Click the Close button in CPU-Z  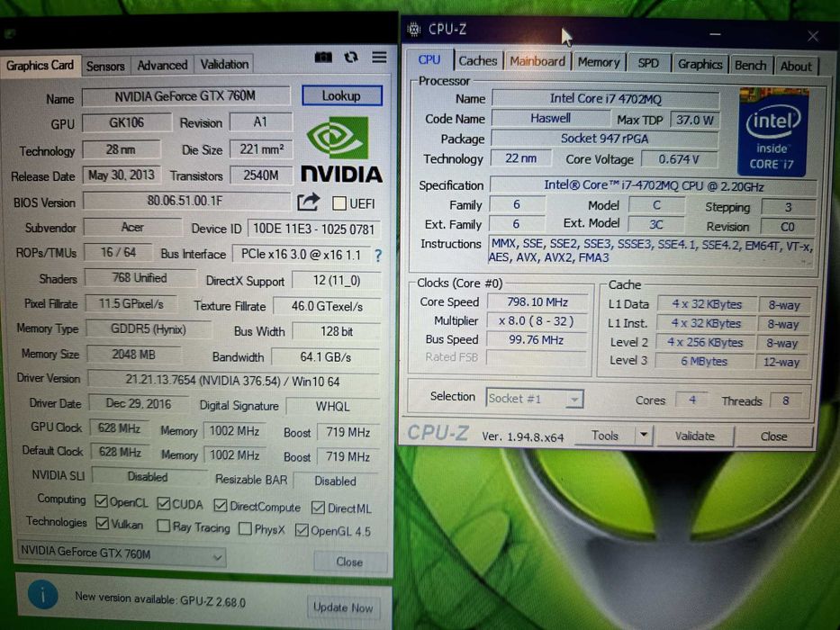[x=773, y=436]
